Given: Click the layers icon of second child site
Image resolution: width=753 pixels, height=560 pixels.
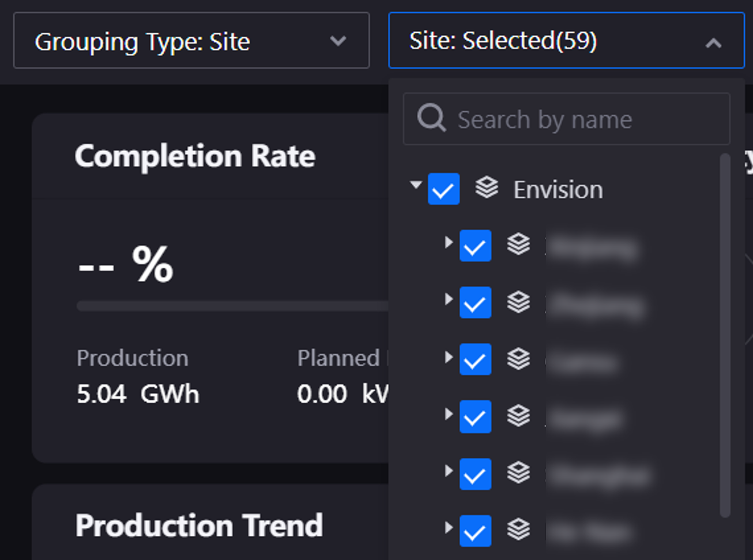Looking at the screenshot, I should point(518,302).
